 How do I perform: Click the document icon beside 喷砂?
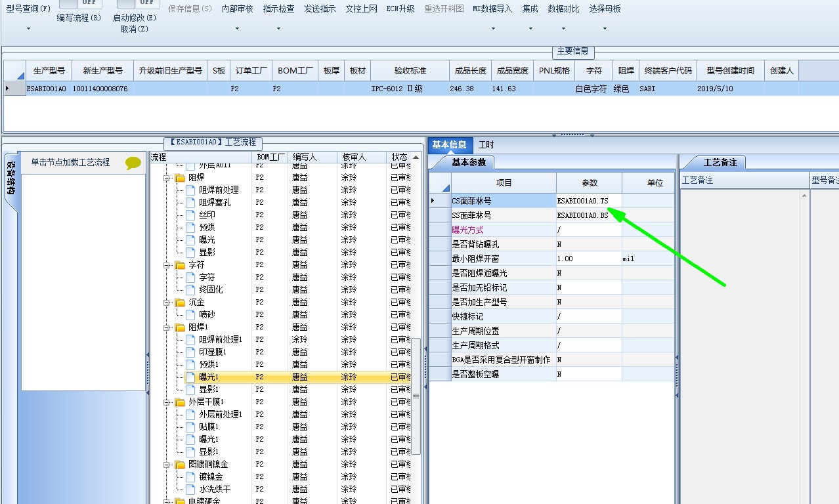tap(191, 315)
